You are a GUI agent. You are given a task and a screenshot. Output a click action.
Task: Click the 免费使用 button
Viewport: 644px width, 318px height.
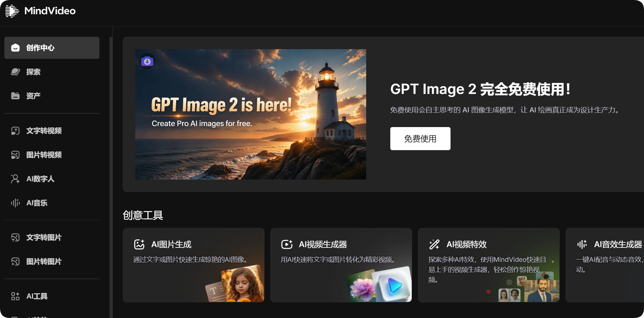click(x=420, y=138)
